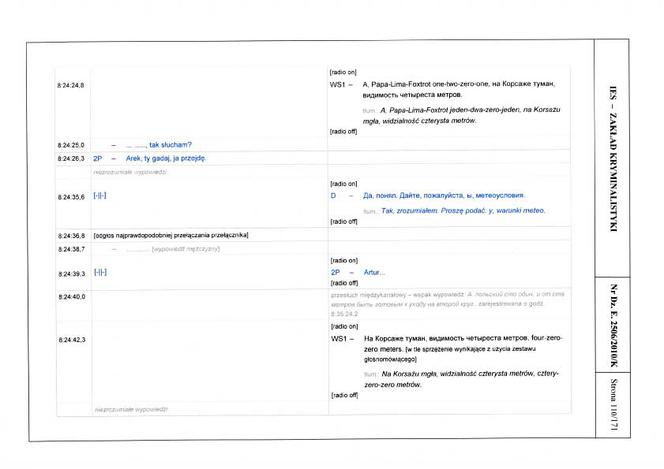Click the timestamp 8:24:36,8

71,236
